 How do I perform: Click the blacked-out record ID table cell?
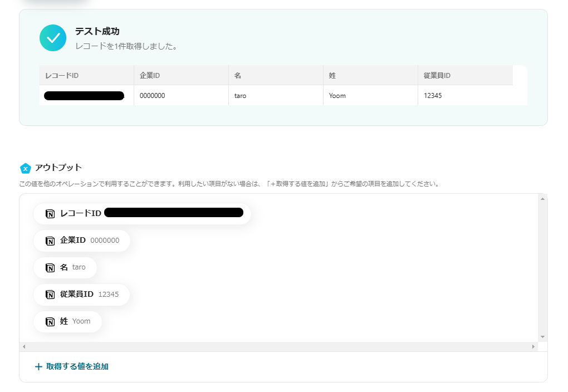[84, 95]
